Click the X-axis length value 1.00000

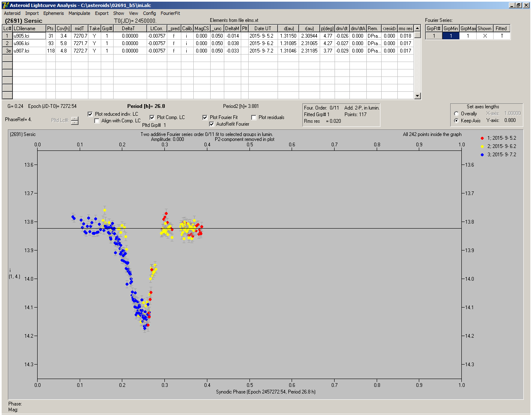[x=513, y=113]
